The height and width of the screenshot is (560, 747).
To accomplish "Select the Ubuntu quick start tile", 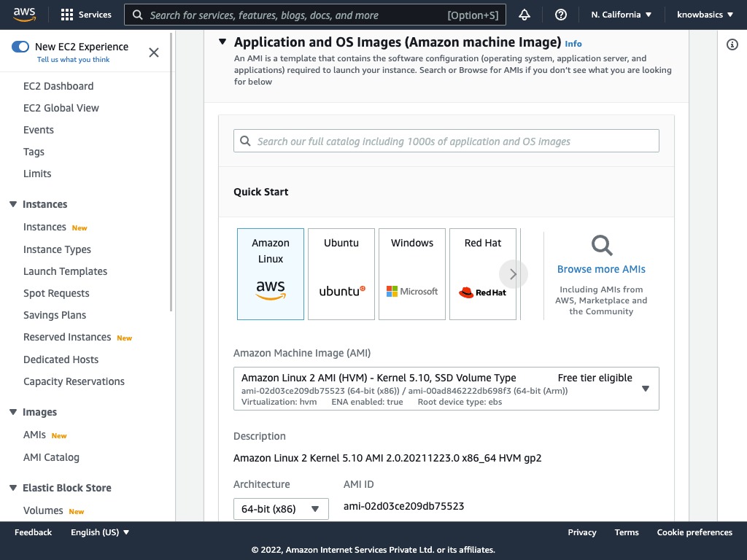I will click(x=341, y=274).
